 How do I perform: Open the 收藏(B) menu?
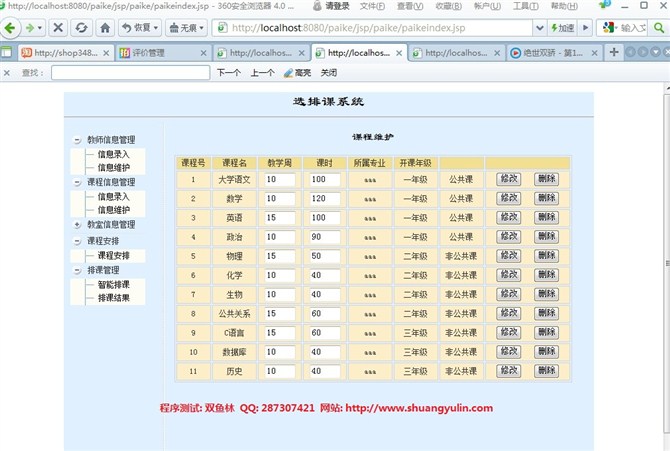coord(448,6)
